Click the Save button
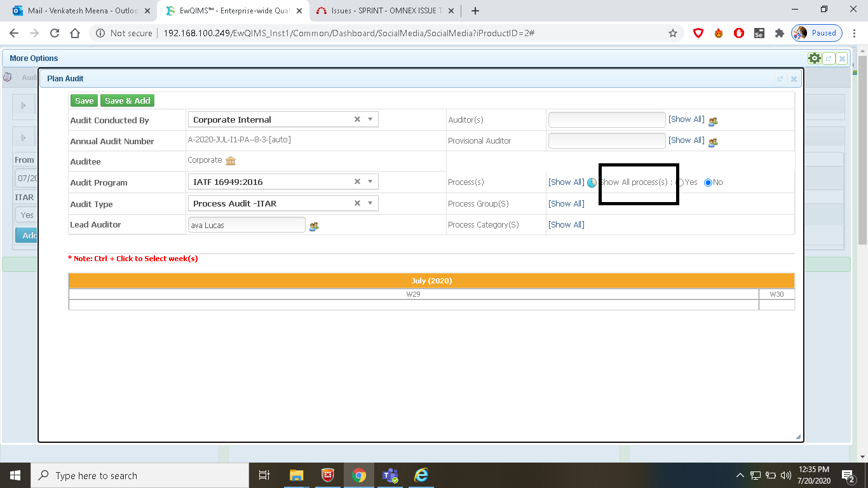The width and height of the screenshot is (868, 488). (84, 100)
